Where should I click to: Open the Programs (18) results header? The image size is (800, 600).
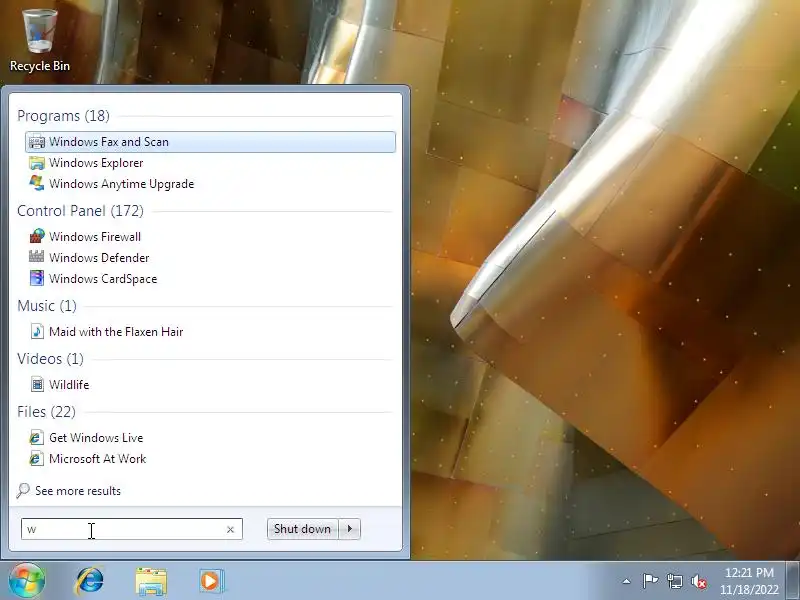click(x=63, y=116)
